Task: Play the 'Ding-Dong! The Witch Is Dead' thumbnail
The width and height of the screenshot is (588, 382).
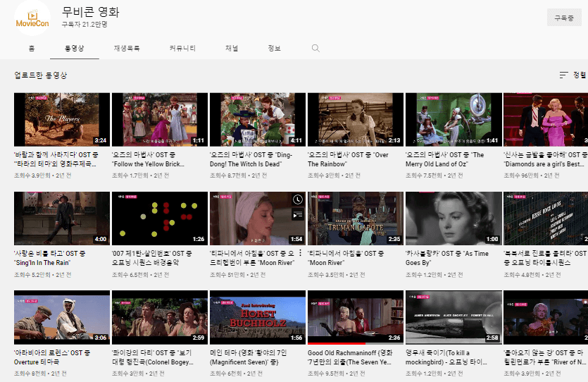Action: click(x=258, y=120)
